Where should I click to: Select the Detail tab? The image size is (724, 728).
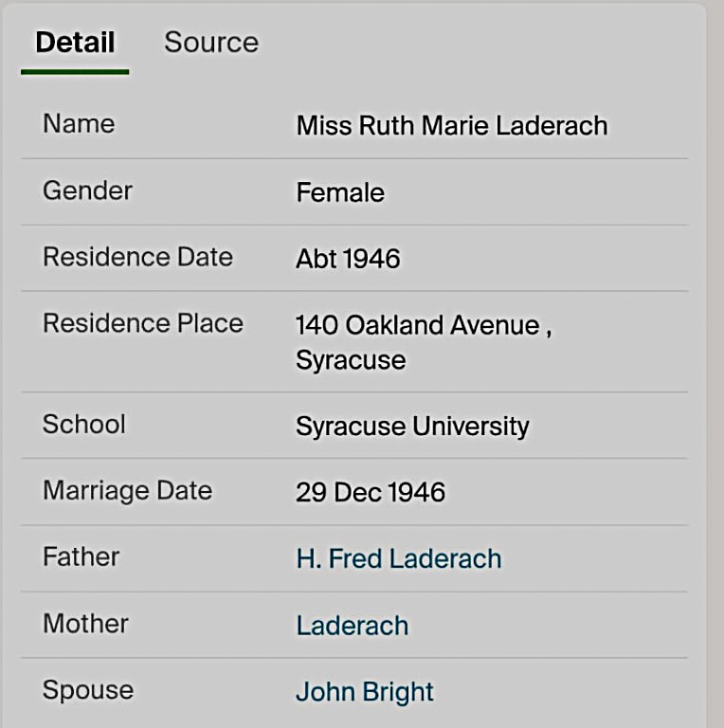point(75,43)
